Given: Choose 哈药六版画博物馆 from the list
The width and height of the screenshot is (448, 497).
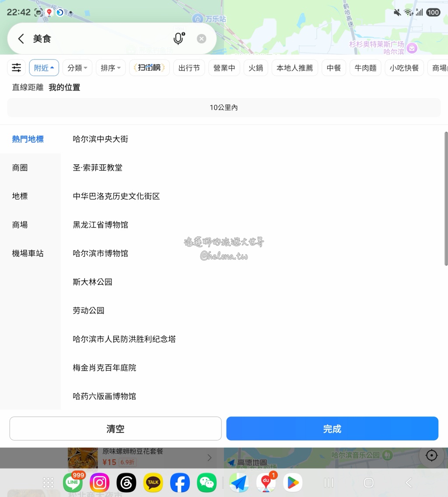Looking at the screenshot, I should pos(104,396).
